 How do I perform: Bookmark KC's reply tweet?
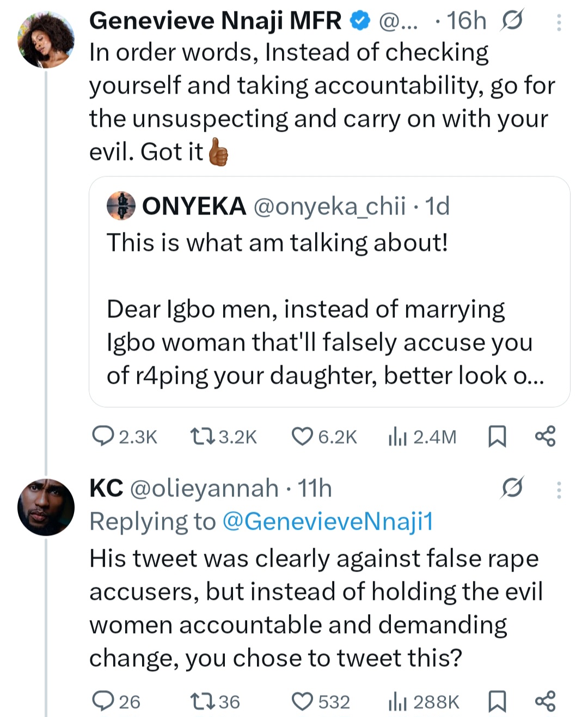pyautogui.click(x=497, y=701)
